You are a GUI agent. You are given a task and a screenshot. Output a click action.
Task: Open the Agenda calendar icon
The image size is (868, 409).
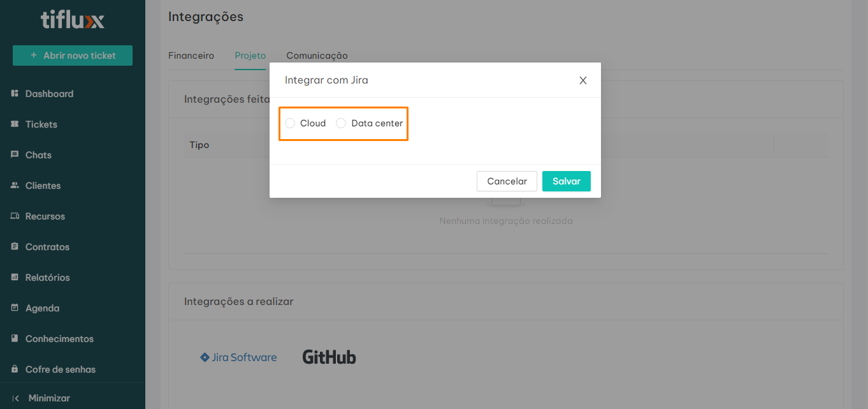pyautogui.click(x=15, y=308)
